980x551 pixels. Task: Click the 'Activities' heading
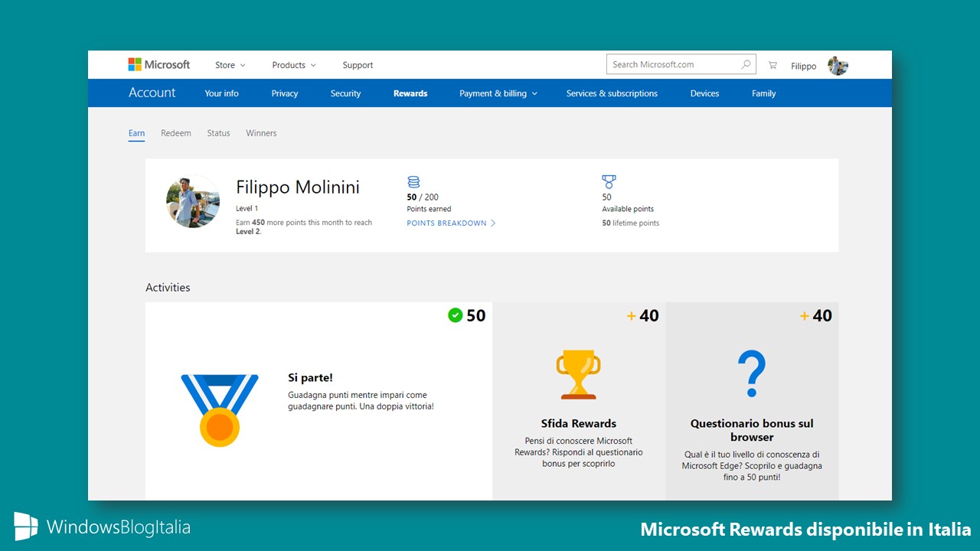(x=168, y=288)
